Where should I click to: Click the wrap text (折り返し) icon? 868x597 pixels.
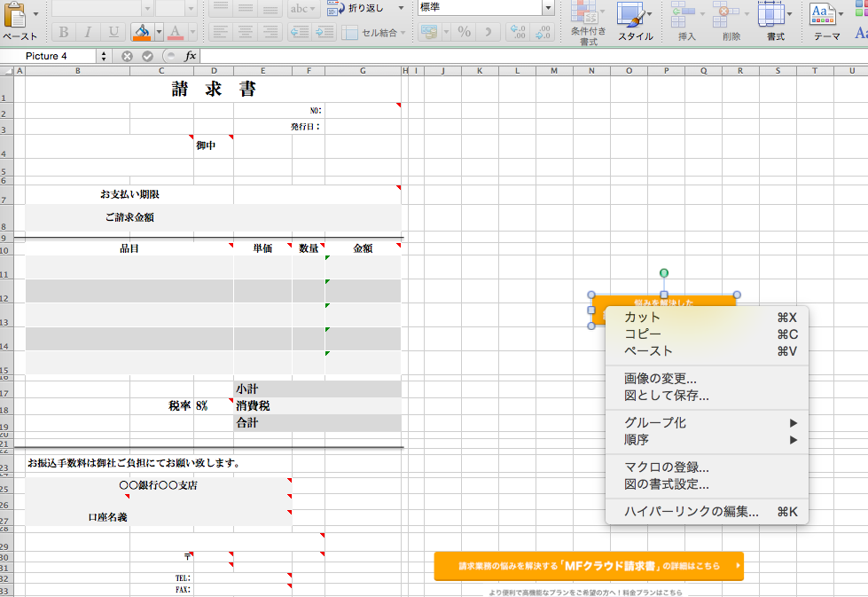click(x=335, y=8)
